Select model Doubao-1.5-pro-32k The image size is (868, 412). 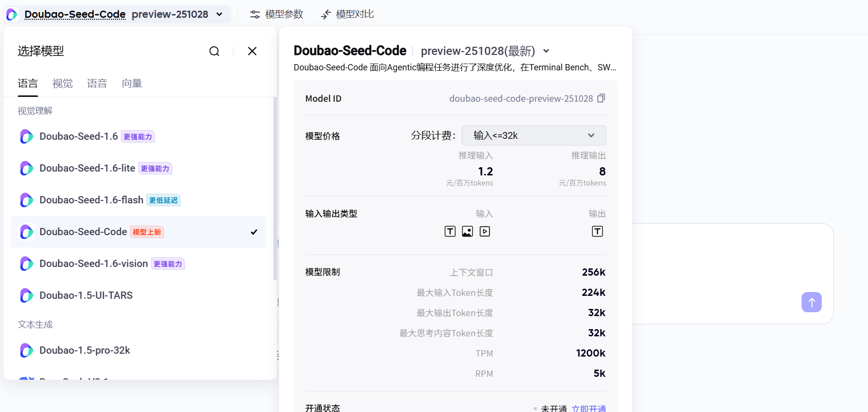138,350
